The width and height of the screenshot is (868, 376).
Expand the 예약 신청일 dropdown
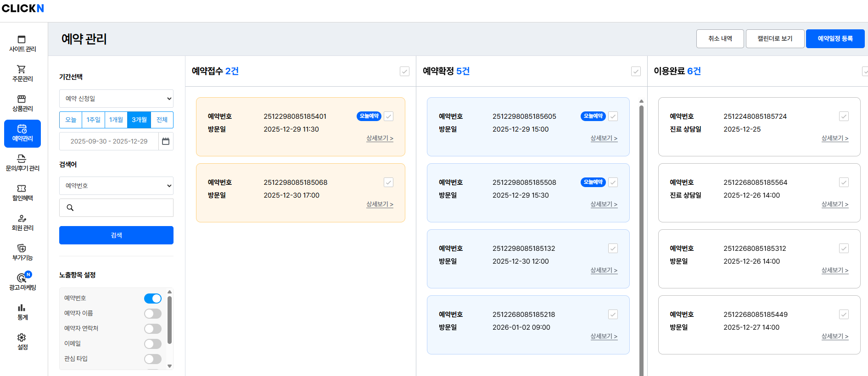tap(116, 99)
